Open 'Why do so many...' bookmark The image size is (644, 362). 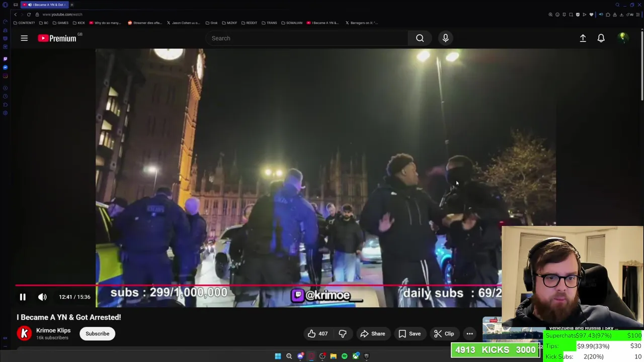click(105, 23)
